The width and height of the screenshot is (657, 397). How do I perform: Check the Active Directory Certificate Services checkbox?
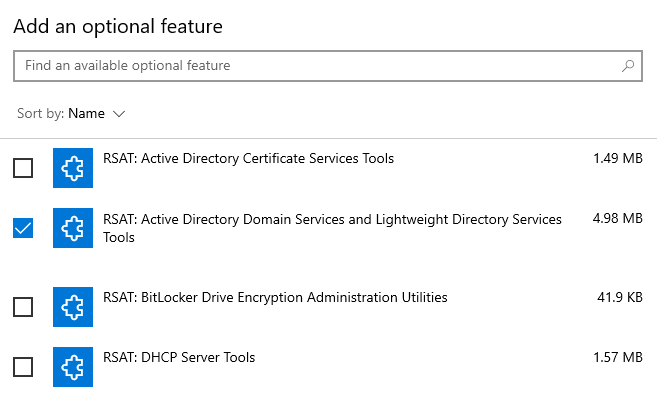(23, 168)
